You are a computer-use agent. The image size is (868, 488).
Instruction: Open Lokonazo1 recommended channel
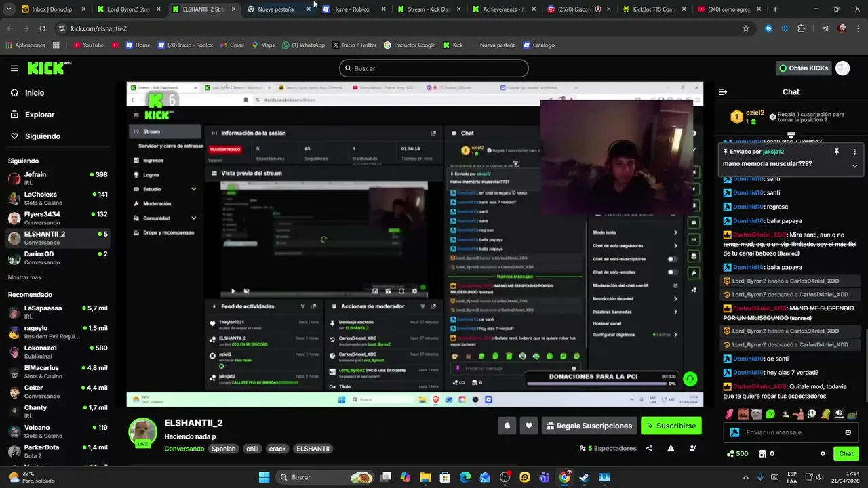pos(58,352)
